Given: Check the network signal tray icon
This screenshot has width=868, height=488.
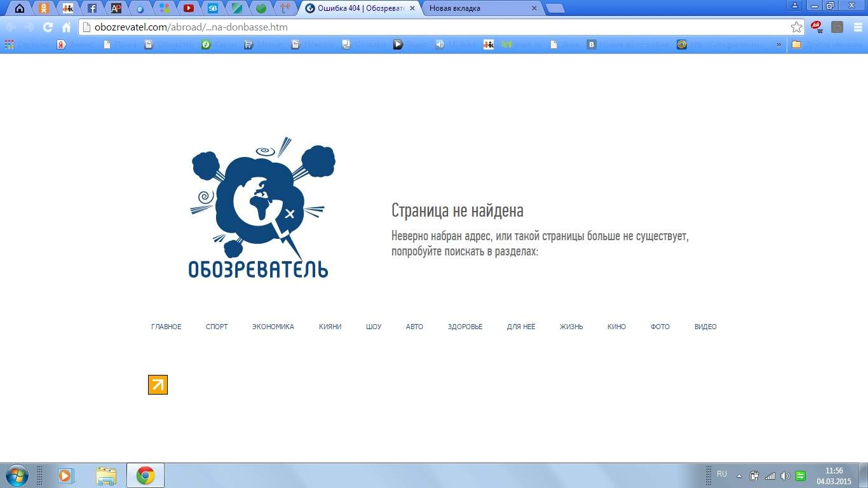Looking at the screenshot, I should coord(770,475).
